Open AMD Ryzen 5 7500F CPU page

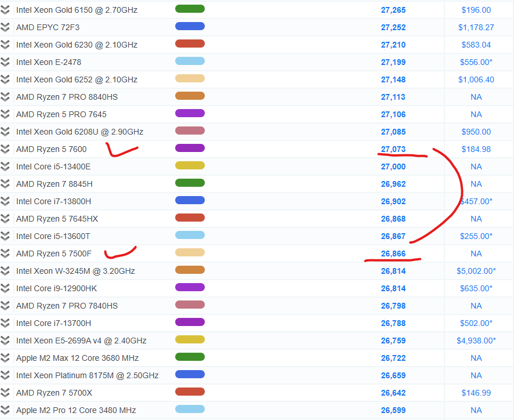[54, 254]
